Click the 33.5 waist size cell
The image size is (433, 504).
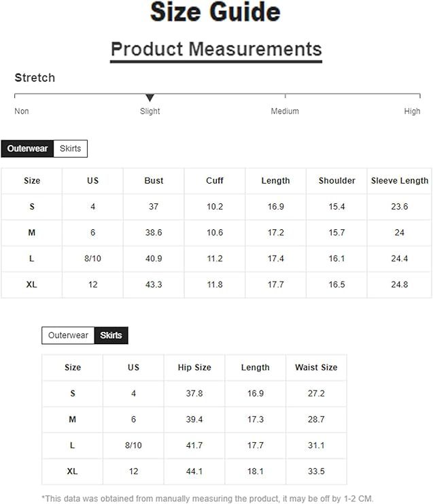point(316,471)
